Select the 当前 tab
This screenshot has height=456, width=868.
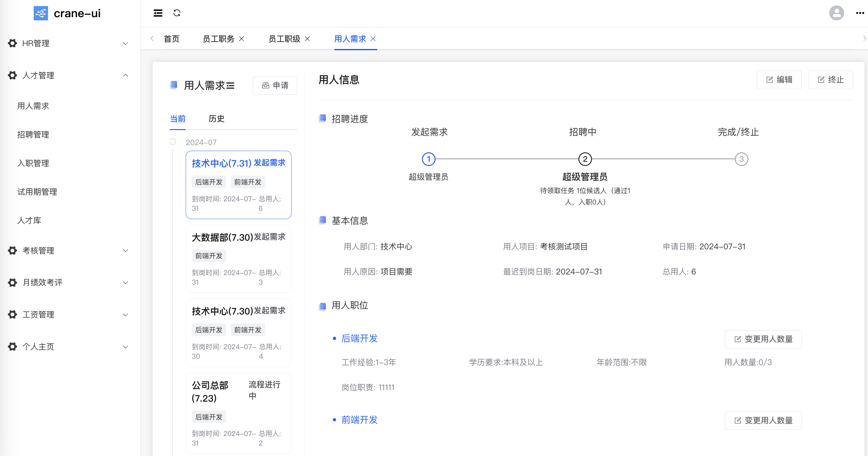pyautogui.click(x=178, y=119)
